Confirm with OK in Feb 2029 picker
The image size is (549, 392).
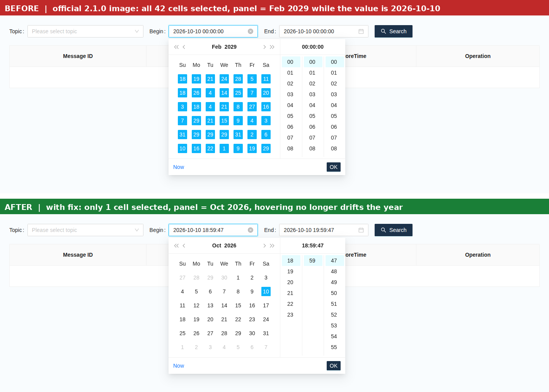pyautogui.click(x=334, y=167)
